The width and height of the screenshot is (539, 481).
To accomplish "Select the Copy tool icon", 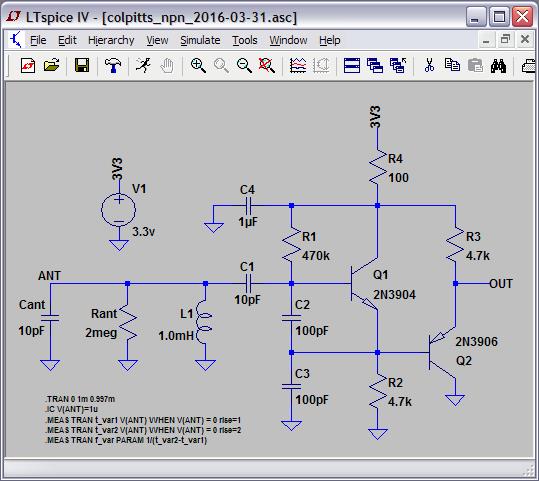I will point(452,65).
